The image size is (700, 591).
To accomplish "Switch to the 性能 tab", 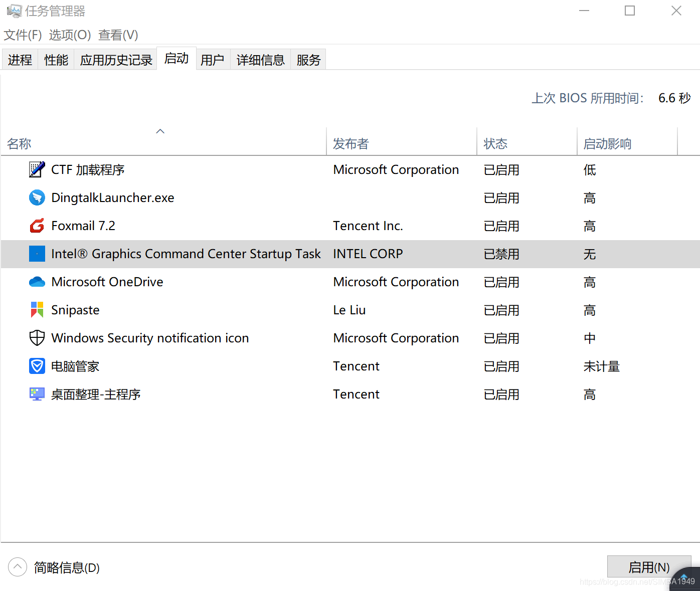I will tap(56, 60).
